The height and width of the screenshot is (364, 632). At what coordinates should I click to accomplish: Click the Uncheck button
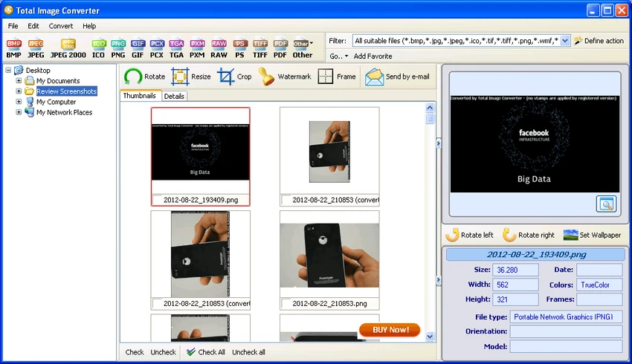pyautogui.click(x=164, y=352)
